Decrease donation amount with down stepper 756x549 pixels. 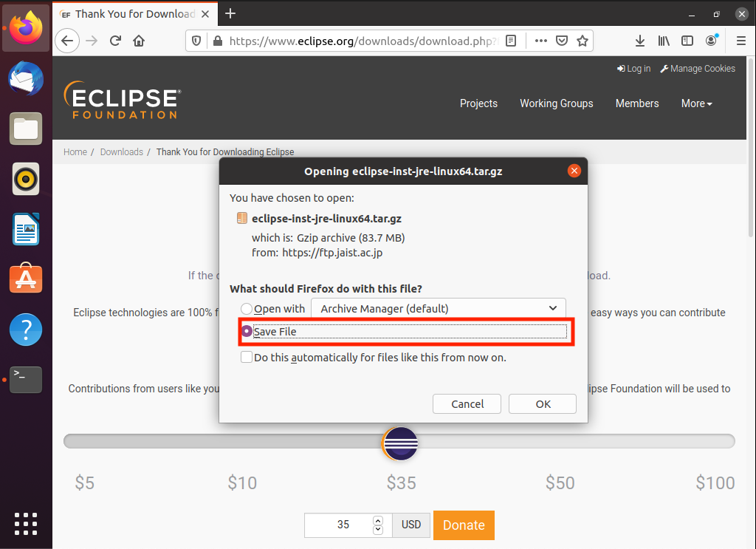(378, 529)
